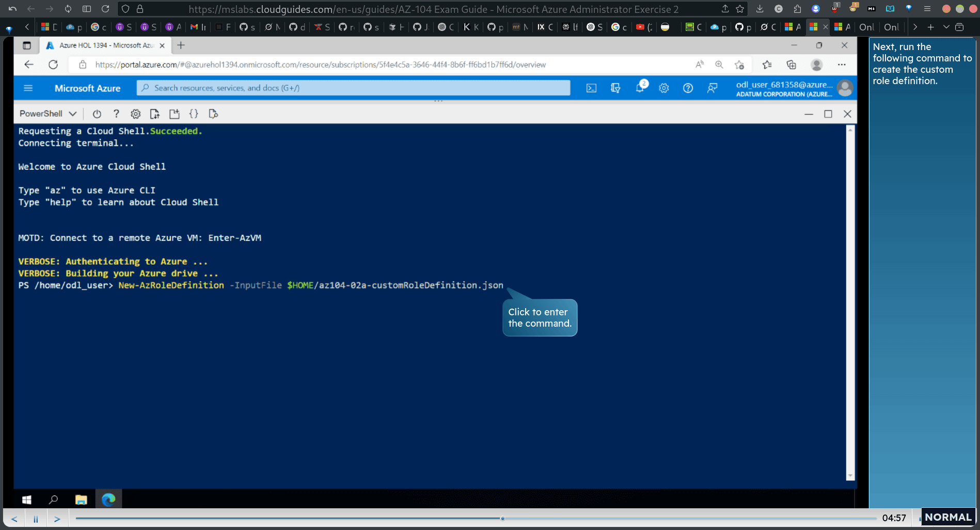Viewport: 980px width, 530px height.
Task: Open the Cloud Shell editor braces icon
Action: (x=194, y=114)
